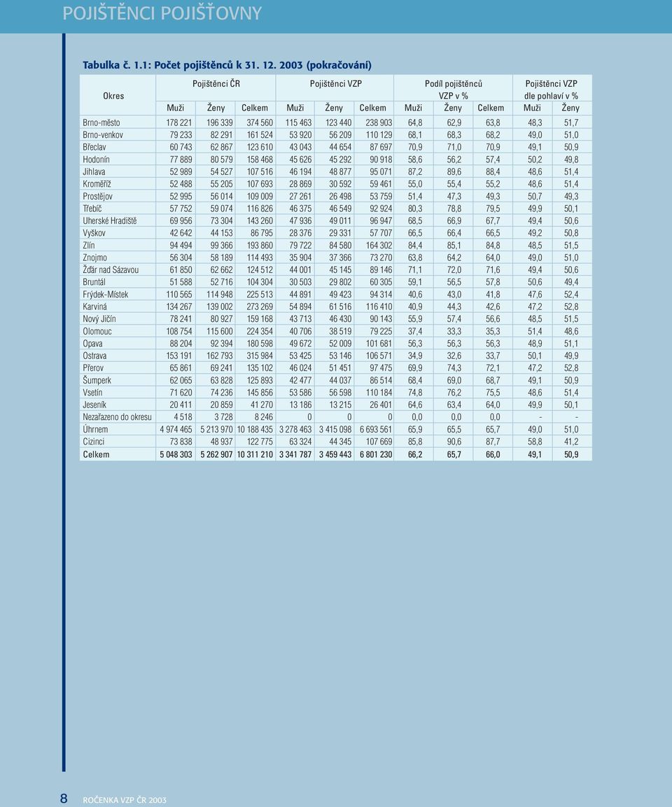The width and height of the screenshot is (672, 807).
Task: Click the Kroměříž row label
Action: coord(97,184)
